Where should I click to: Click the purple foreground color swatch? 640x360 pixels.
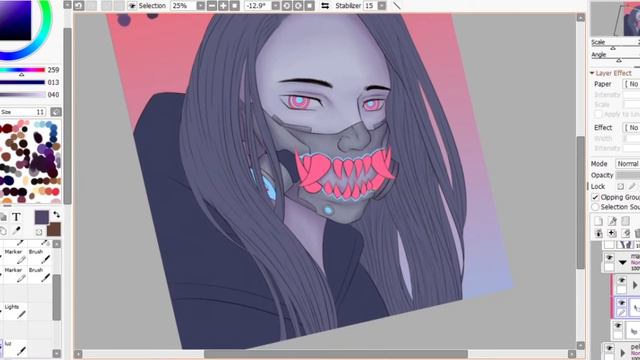tap(42, 217)
